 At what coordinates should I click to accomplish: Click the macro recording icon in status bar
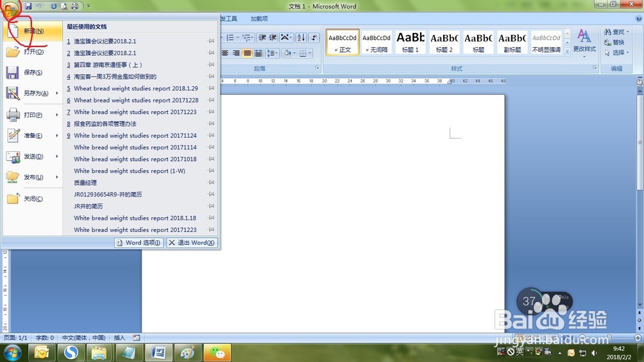(137, 338)
